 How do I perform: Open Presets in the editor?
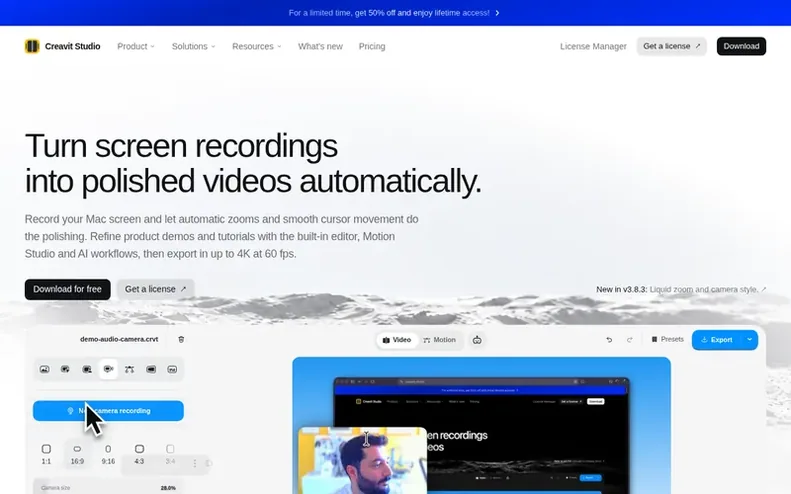pos(667,340)
